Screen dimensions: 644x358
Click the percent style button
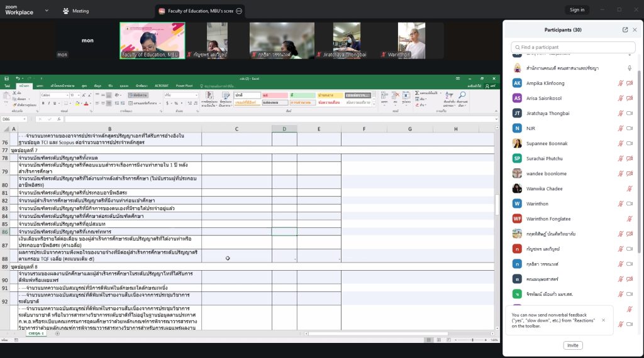[x=176, y=104]
